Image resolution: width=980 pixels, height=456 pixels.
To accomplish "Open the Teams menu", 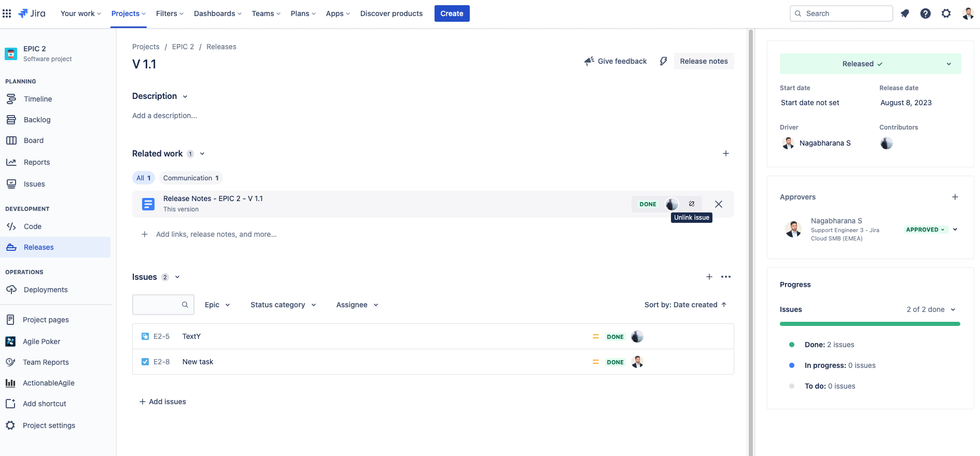I will tap(266, 13).
